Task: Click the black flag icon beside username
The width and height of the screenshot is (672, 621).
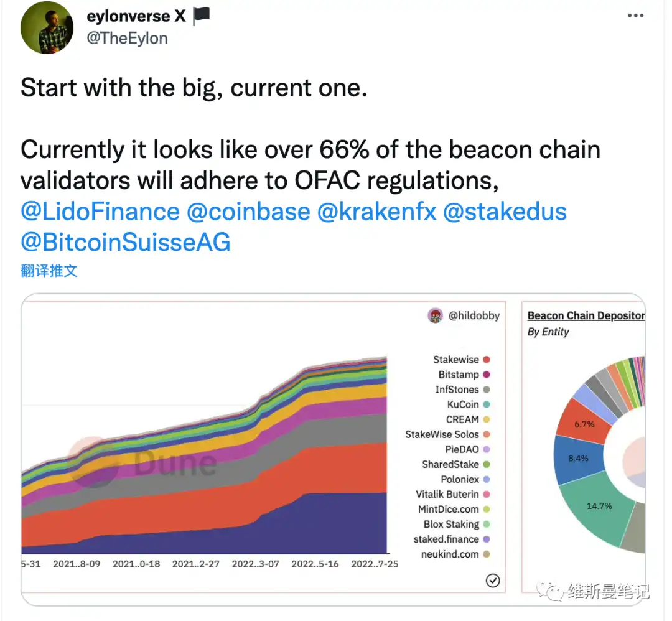Action: pos(201,16)
